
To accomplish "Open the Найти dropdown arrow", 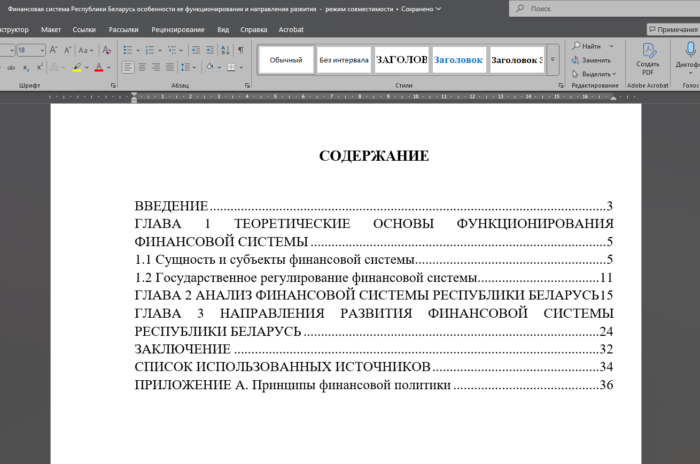I will tap(611, 46).
